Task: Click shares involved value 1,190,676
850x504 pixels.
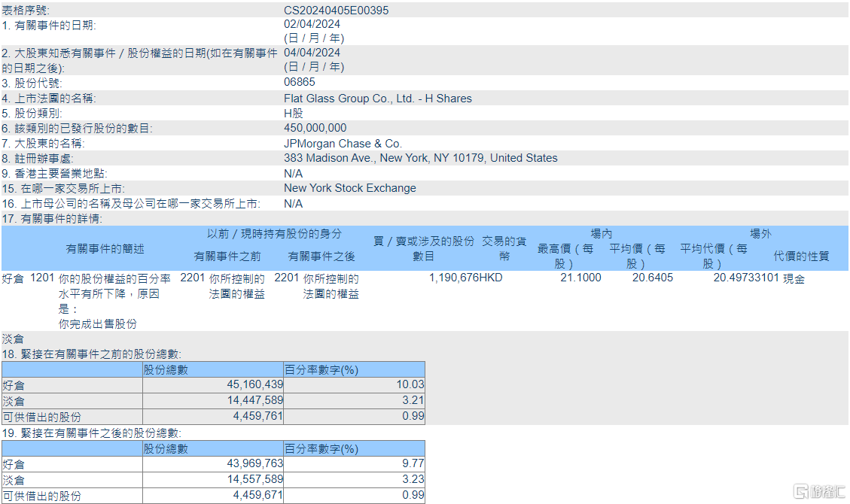Action: (x=454, y=278)
